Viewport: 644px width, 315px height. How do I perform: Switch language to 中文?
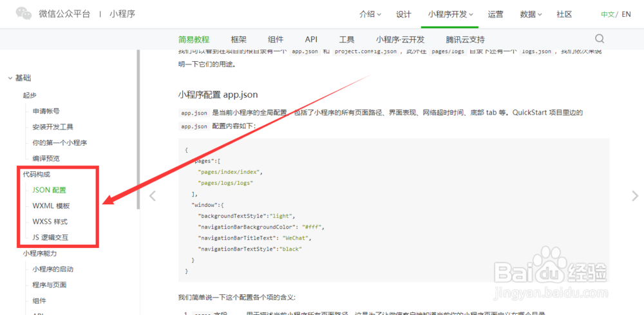pos(607,14)
